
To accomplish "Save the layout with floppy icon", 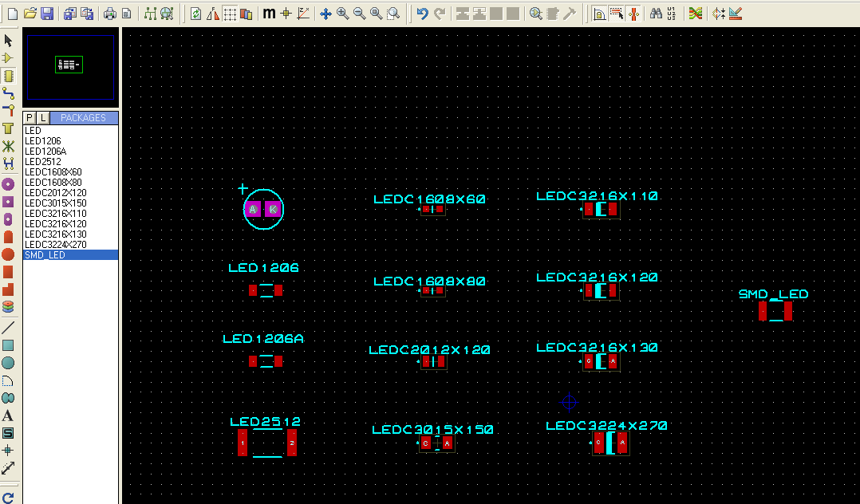I will coord(47,14).
